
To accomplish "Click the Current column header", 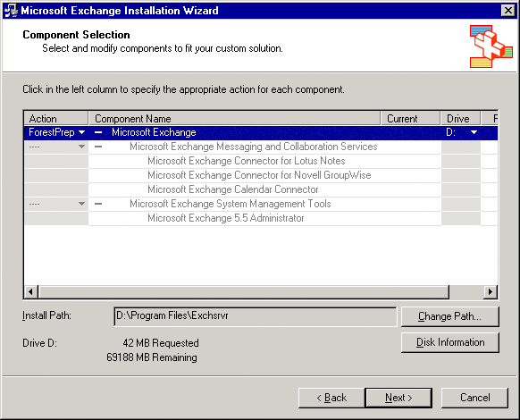I will 410,119.
